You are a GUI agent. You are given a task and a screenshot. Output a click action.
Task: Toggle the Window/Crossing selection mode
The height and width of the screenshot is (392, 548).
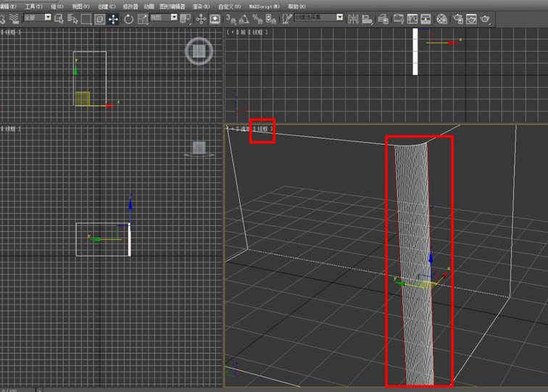click(99, 19)
